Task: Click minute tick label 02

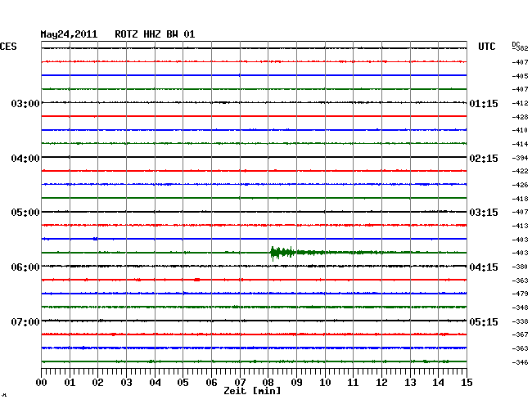Action: coord(97,382)
